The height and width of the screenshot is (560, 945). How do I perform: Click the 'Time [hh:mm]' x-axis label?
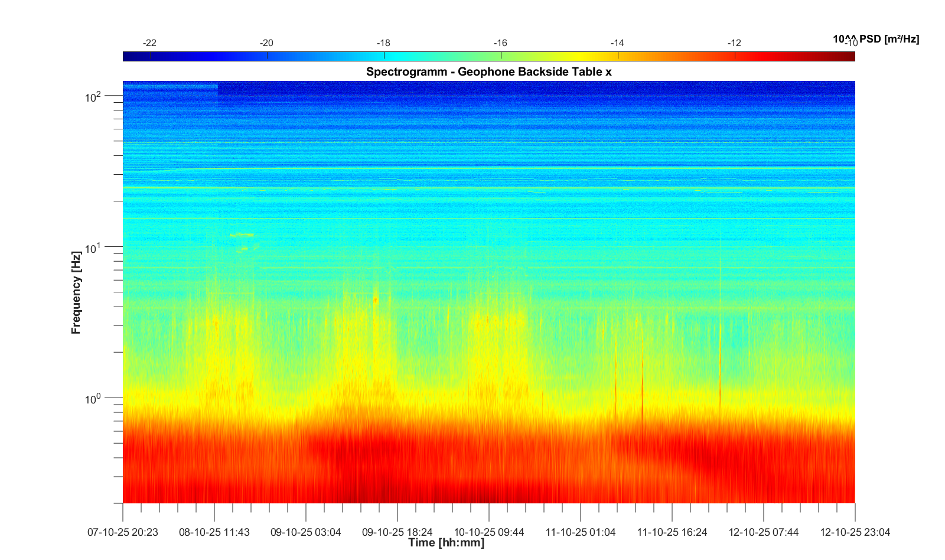pyautogui.click(x=446, y=543)
